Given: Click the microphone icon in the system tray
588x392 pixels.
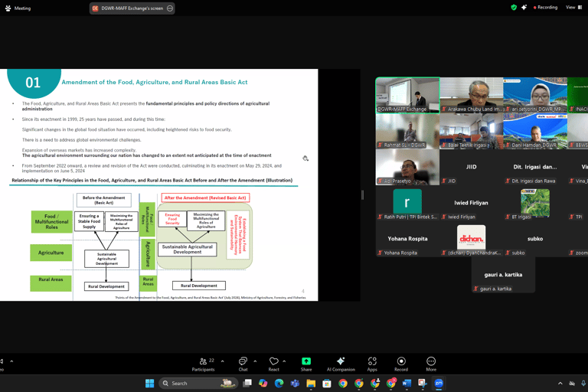Looking at the screenshot, I should pos(583,383).
